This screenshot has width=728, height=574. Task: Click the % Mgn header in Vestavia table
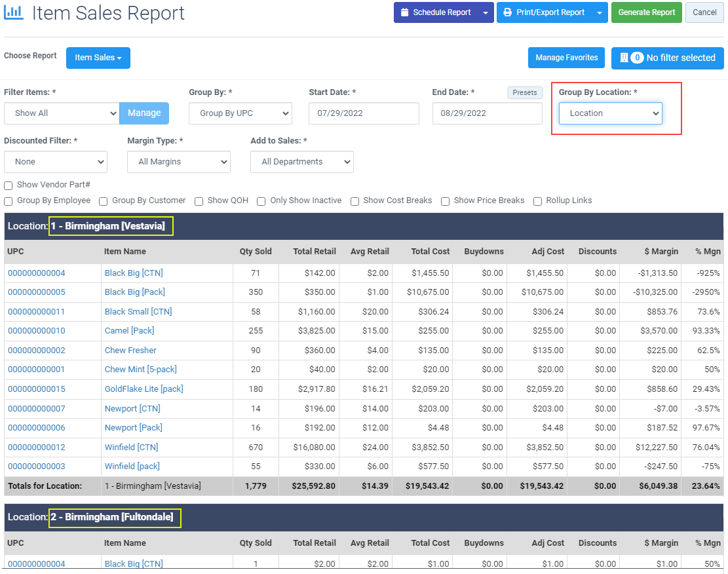(708, 251)
